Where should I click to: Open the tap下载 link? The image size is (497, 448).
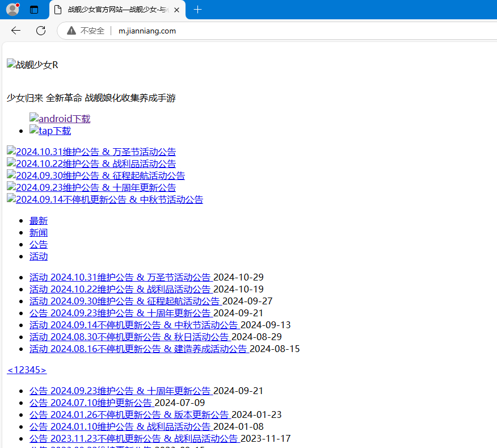[50, 131]
